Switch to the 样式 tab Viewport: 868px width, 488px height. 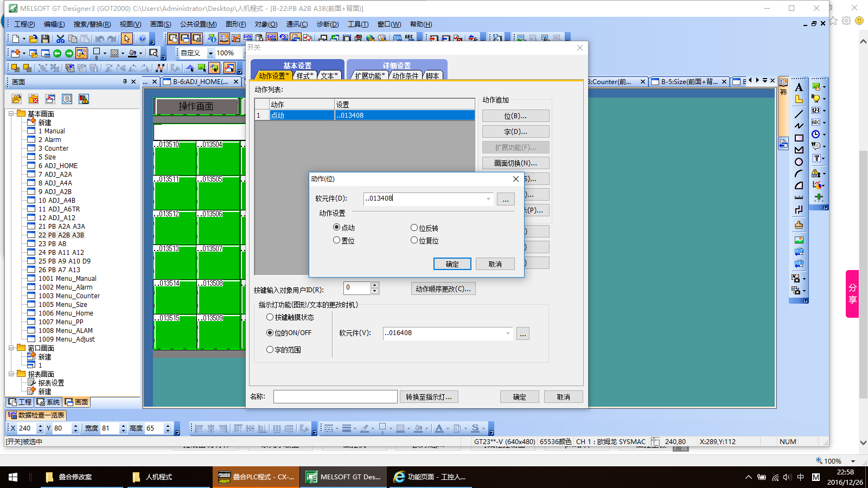click(x=304, y=76)
